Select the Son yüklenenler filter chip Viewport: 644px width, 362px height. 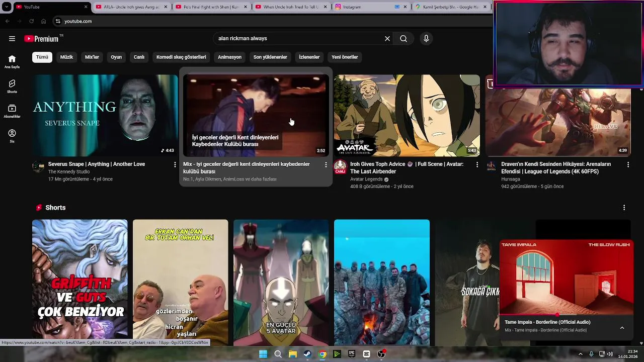(270, 57)
